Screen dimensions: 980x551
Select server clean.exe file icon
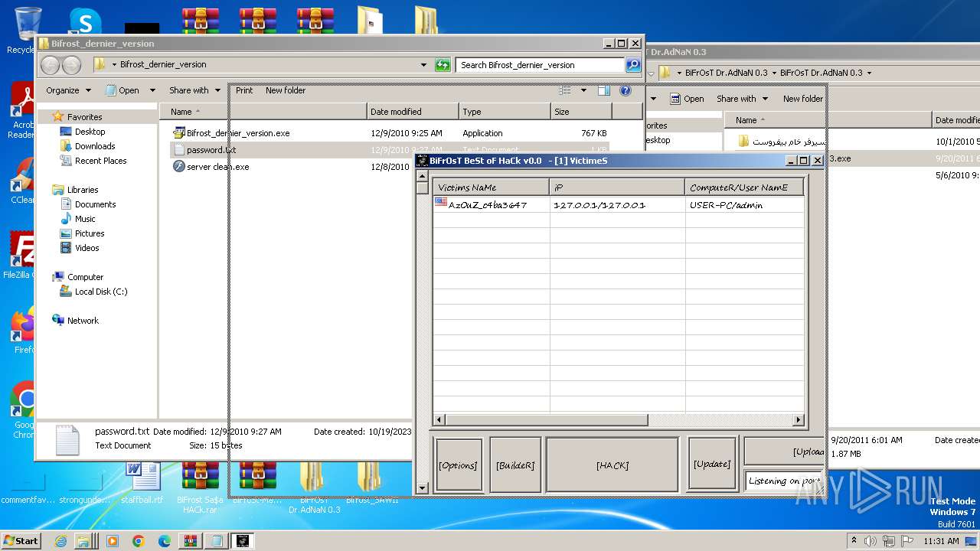coord(179,166)
